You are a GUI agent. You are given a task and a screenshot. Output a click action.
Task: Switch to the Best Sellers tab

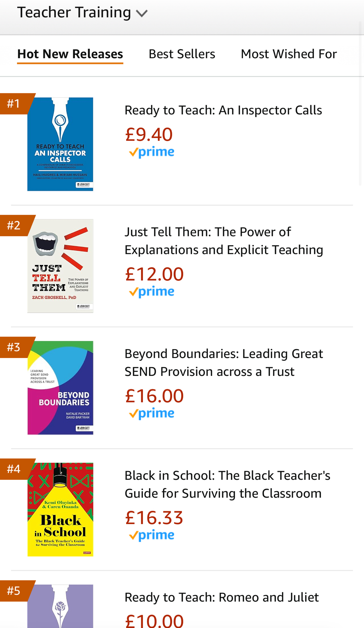[182, 54]
